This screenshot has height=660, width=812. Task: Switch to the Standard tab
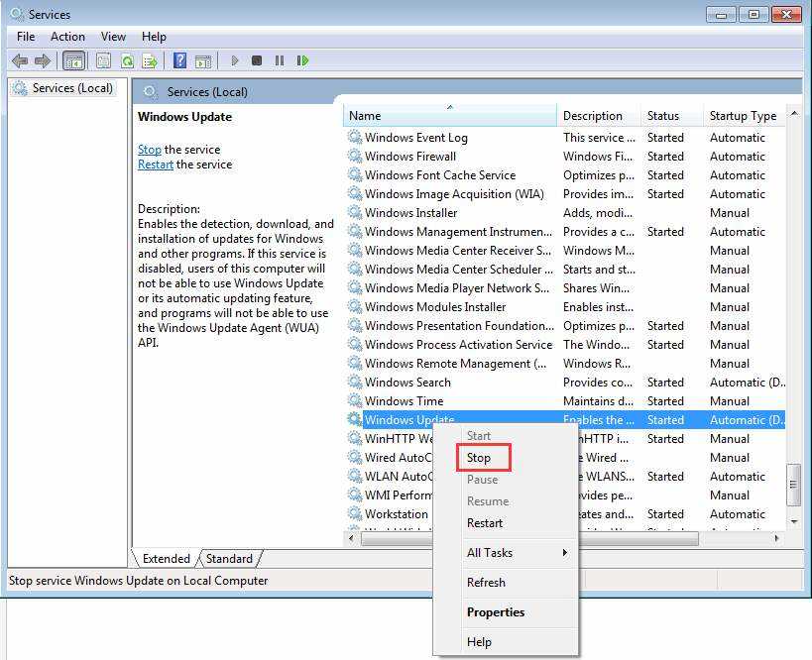tap(229, 559)
